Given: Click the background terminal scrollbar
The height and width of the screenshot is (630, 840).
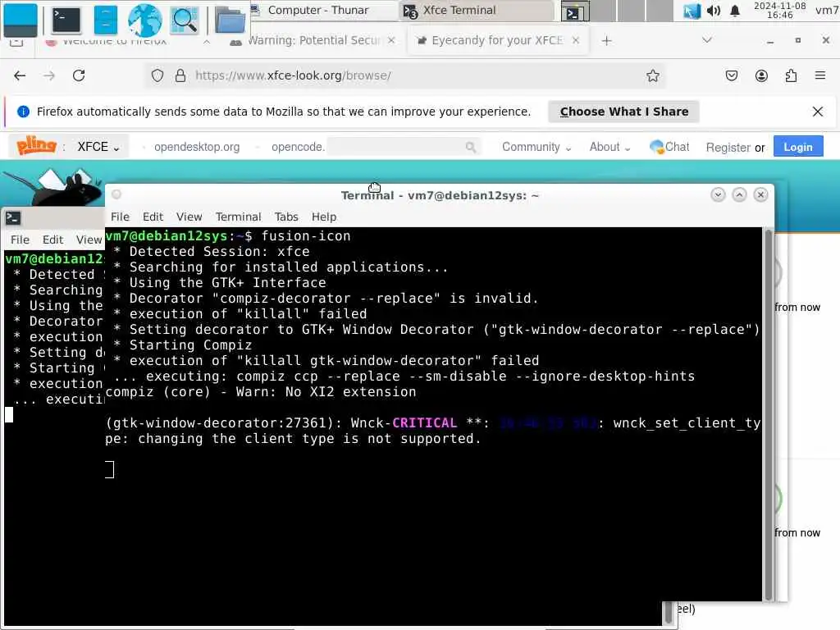Looking at the screenshot, I should point(668,613).
